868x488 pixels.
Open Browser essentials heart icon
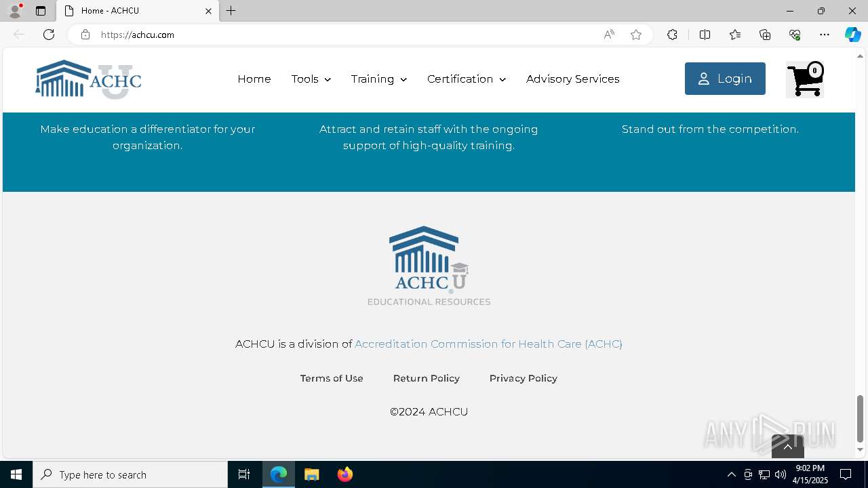[x=795, y=35]
